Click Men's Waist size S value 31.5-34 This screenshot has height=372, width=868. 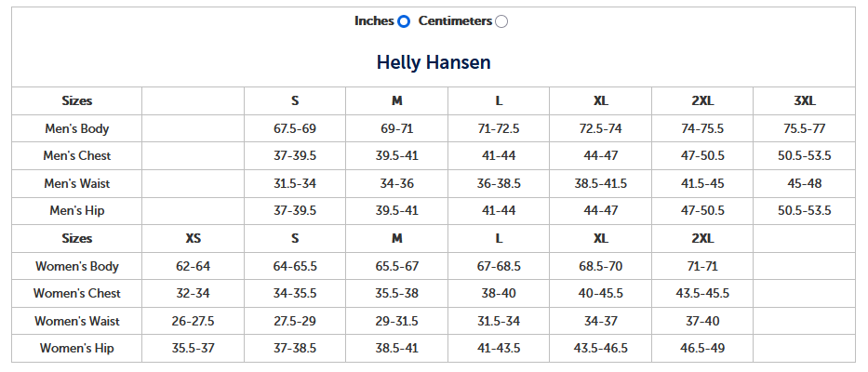pyautogui.click(x=295, y=183)
